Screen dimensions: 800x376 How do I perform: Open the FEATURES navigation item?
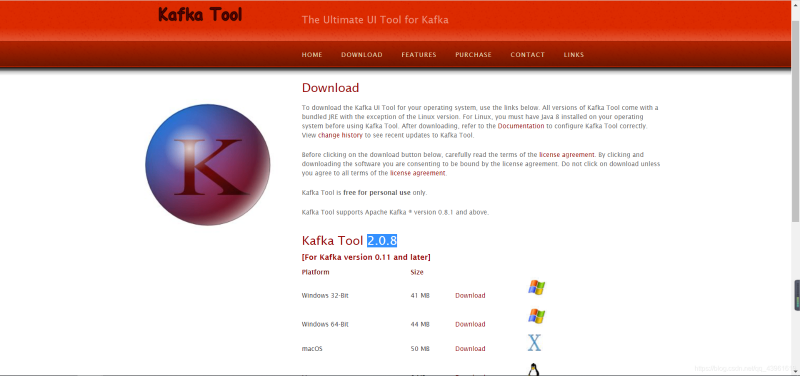click(x=419, y=55)
